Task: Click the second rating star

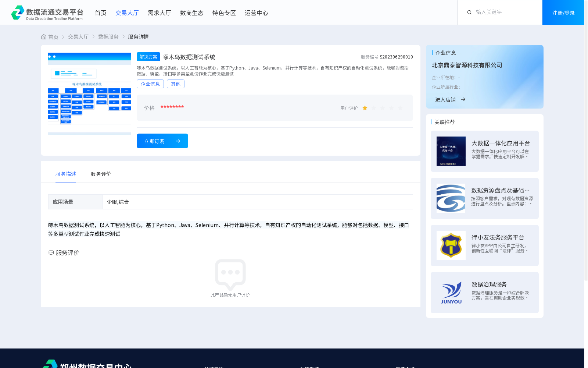Action: (374, 108)
